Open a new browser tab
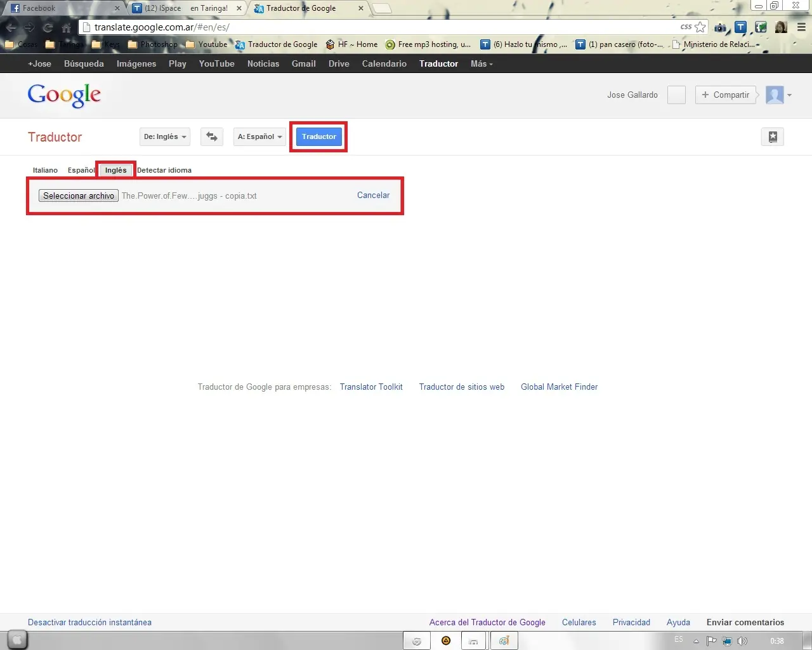This screenshot has width=812, height=650. 382,8
